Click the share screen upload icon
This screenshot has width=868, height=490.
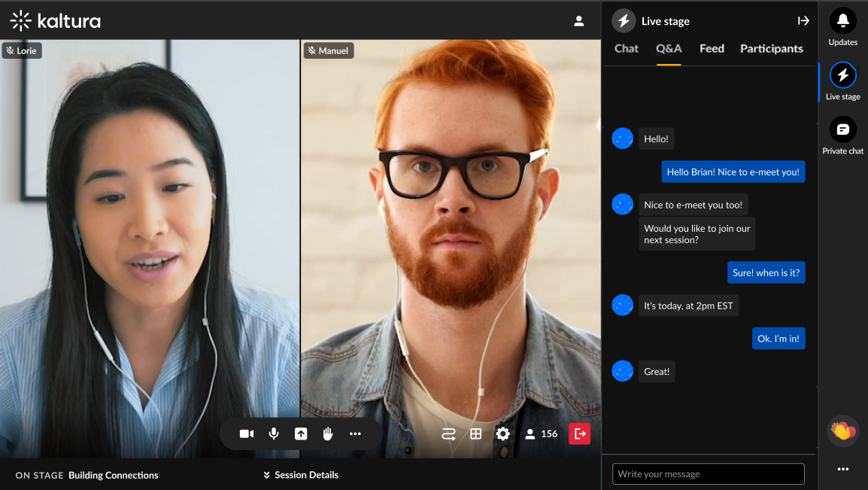pos(301,434)
